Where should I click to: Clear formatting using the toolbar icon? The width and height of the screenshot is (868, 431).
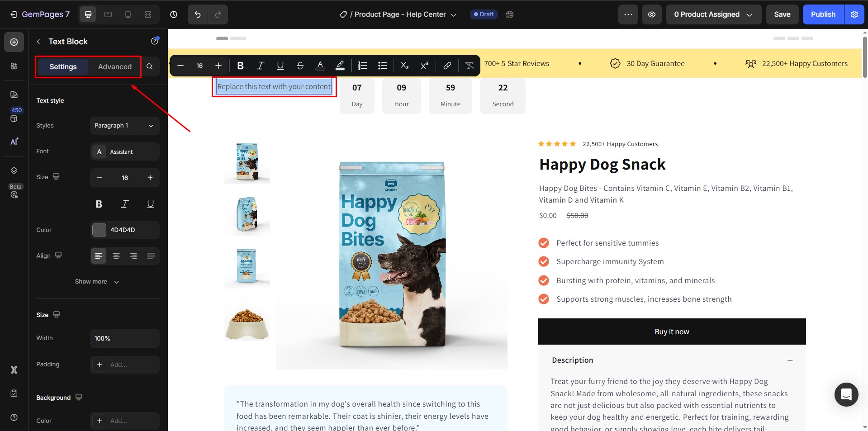(x=470, y=66)
